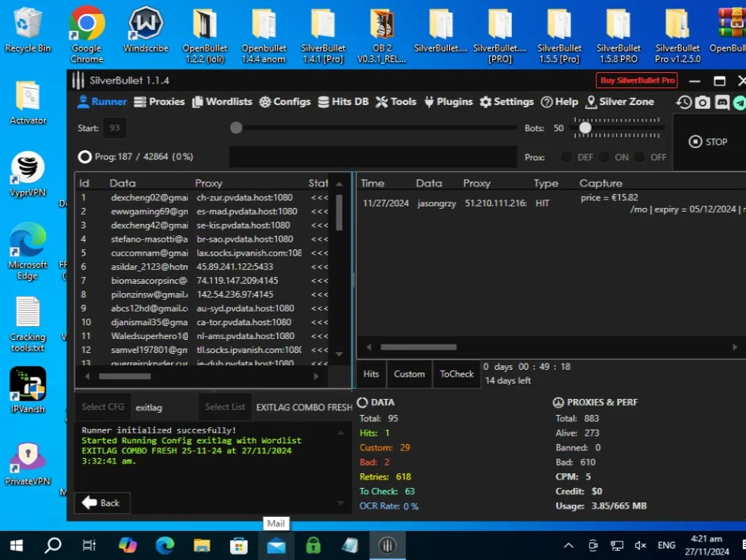Open the Tools tab

point(396,102)
